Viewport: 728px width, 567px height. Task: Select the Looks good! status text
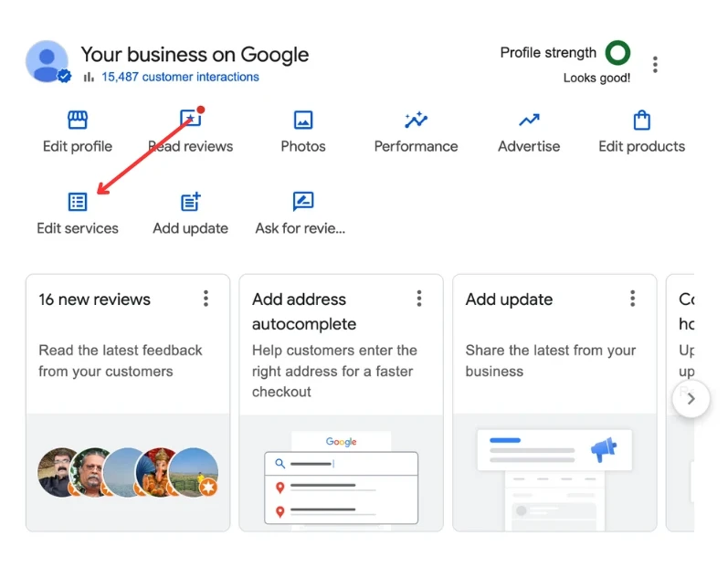(596, 78)
